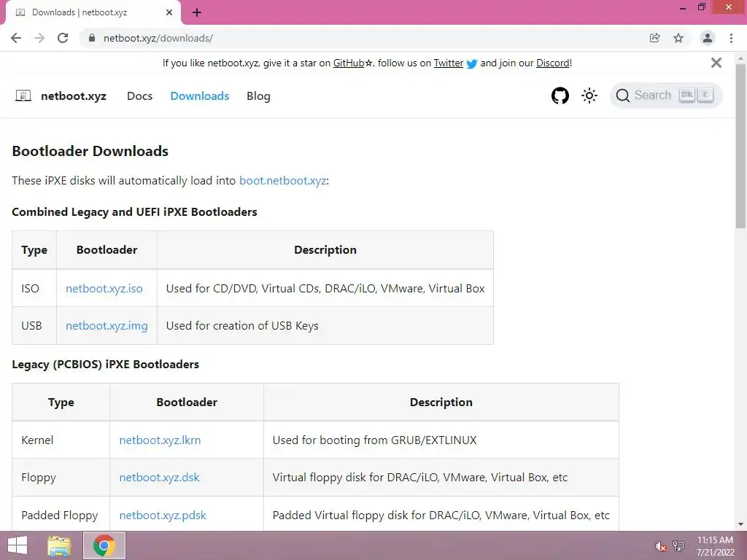Click the padlock site info icon
747x560 pixels.
(x=92, y=38)
